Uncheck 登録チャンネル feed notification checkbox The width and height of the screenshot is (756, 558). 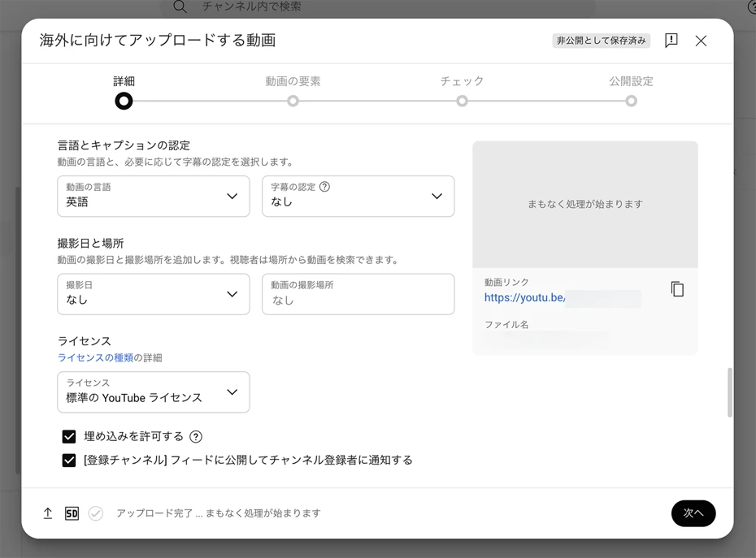pyautogui.click(x=69, y=461)
